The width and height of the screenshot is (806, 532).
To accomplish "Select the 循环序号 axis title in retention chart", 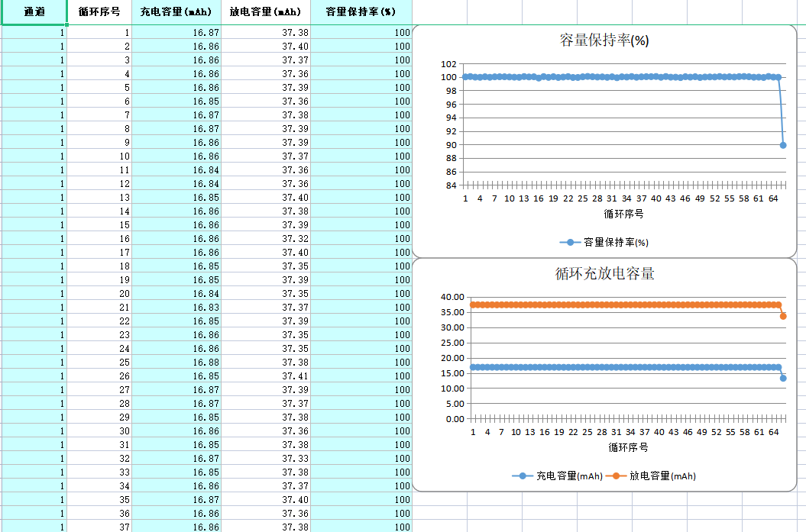I will click(623, 214).
